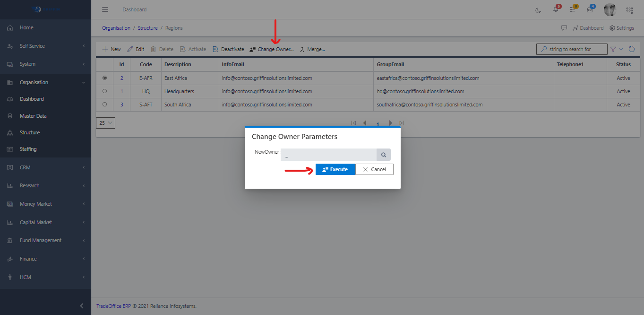The height and width of the screenshot is (315, 644).
Task: Click the NewOwner input field
Action: pos(328,155)
